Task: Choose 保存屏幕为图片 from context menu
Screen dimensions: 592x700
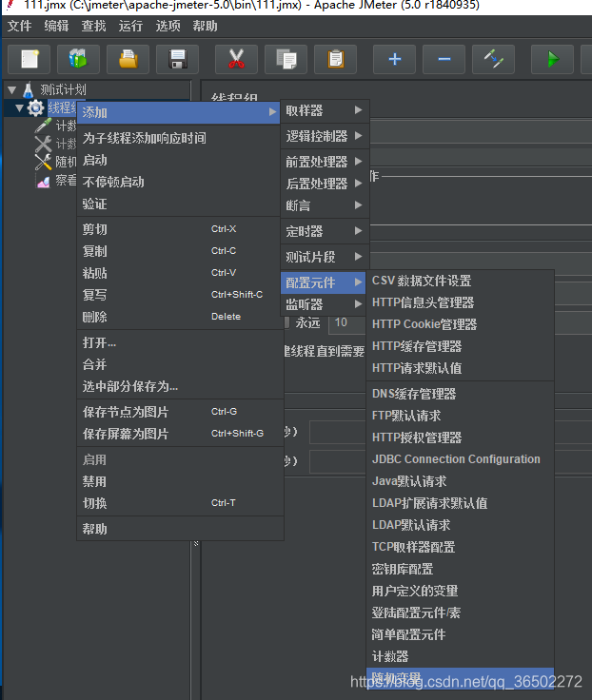Action: point(180,434)
